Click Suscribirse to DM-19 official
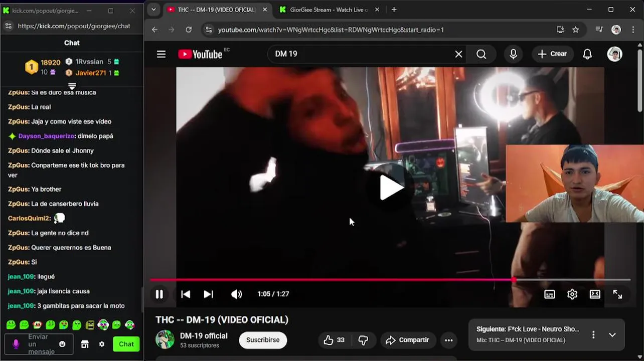 pyautogui.click(x=263, y=340)
